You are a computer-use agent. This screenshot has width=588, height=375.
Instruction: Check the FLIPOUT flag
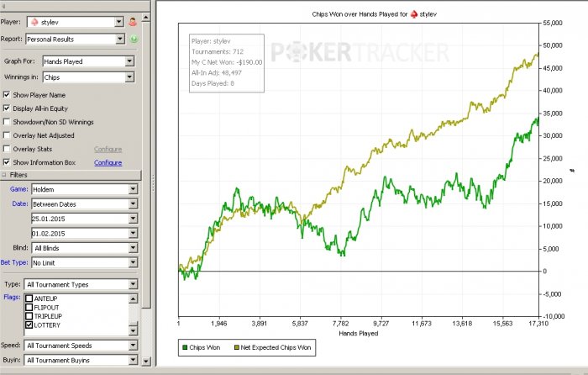point(29,308)
